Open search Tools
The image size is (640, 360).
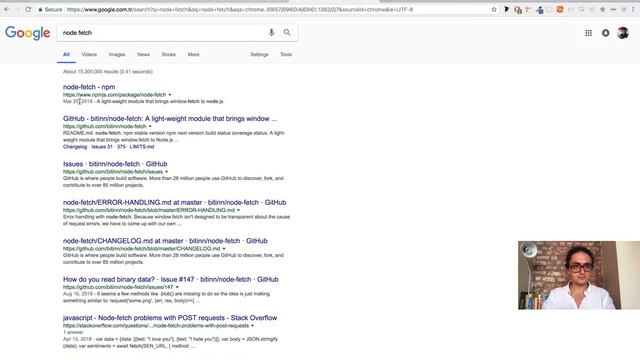point(286,54)
